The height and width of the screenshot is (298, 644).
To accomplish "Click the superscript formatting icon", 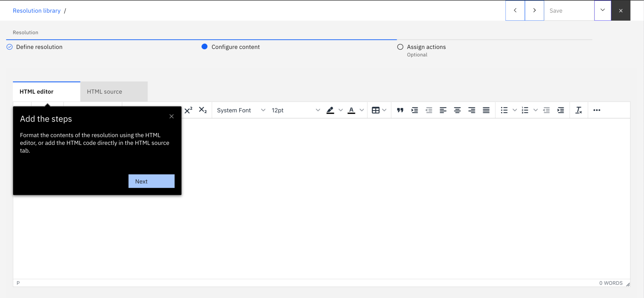I will 188,110.
